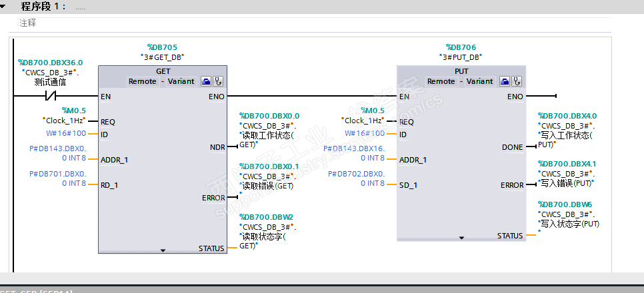Select W#16#100 ID value on GET block

pyautogui.click(x=66, y=133)
